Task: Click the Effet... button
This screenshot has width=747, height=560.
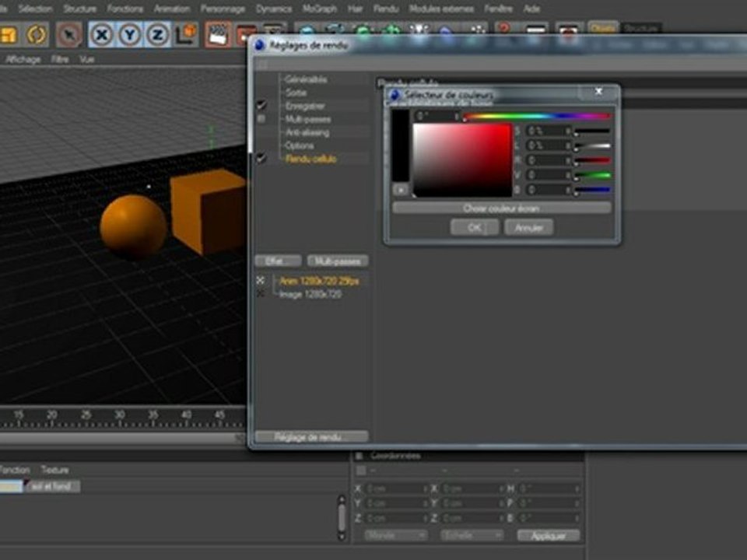Action: tap(278, 261)
